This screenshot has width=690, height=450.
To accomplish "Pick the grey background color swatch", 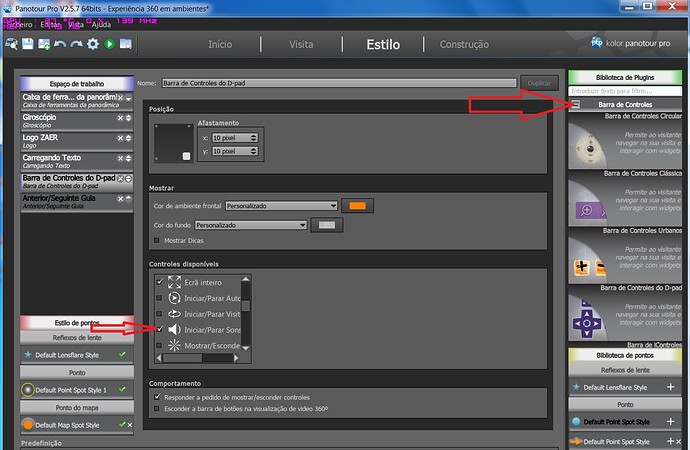I will (x=327, y=225).
